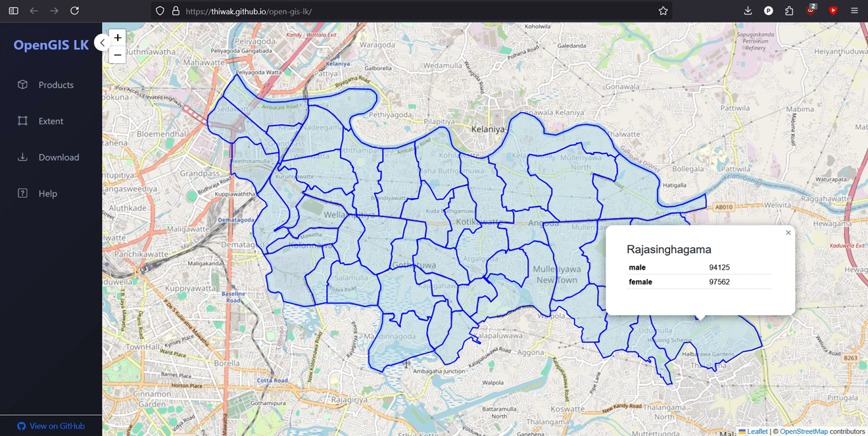Image resolution: width=868 pixels, height=436 pixels.
Task: Open the browser extensions puzzle icon
Action: point(788,11)
